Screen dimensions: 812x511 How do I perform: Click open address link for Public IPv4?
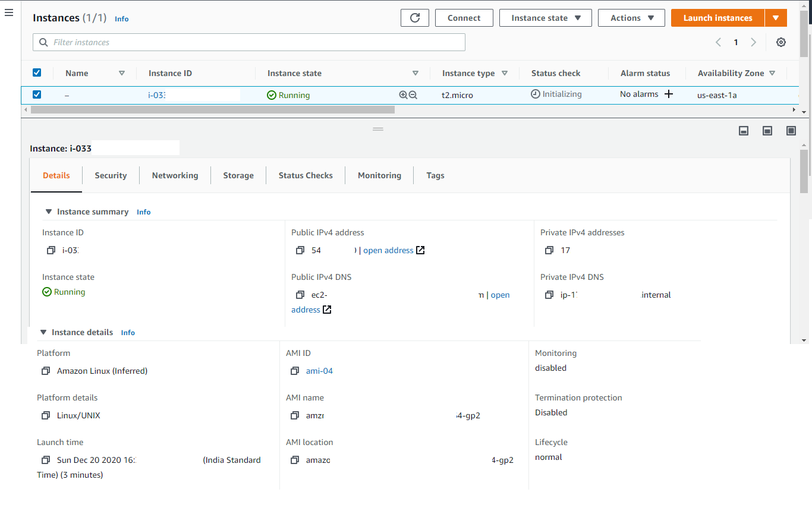pos(388,250)
